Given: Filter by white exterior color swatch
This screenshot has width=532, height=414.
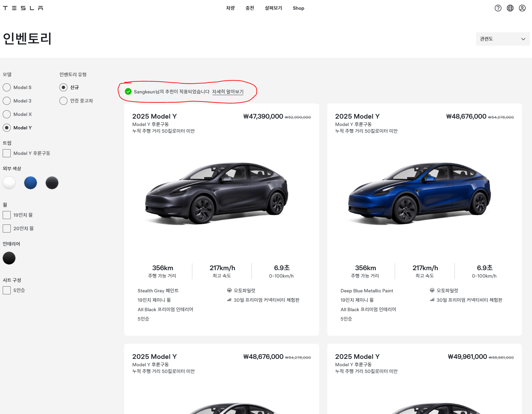Looking at the screenshot, I should (9, 183).
